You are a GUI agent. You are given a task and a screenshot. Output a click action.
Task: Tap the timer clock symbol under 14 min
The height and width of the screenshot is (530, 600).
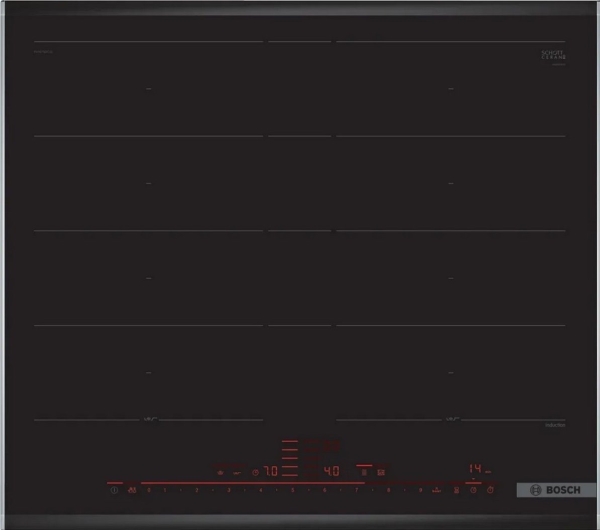[x=473, y=490]
